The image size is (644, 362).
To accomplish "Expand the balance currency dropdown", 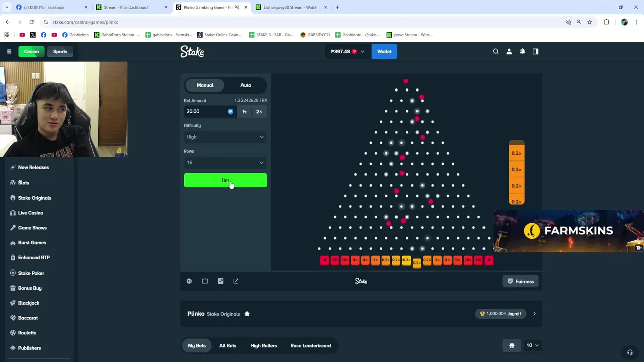I will tap(348, 51).
